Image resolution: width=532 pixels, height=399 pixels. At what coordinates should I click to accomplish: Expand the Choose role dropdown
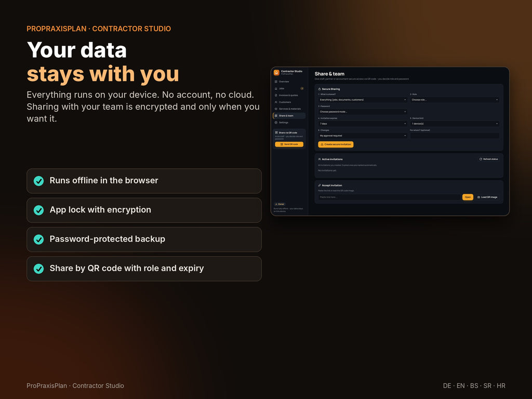point(454,100)
